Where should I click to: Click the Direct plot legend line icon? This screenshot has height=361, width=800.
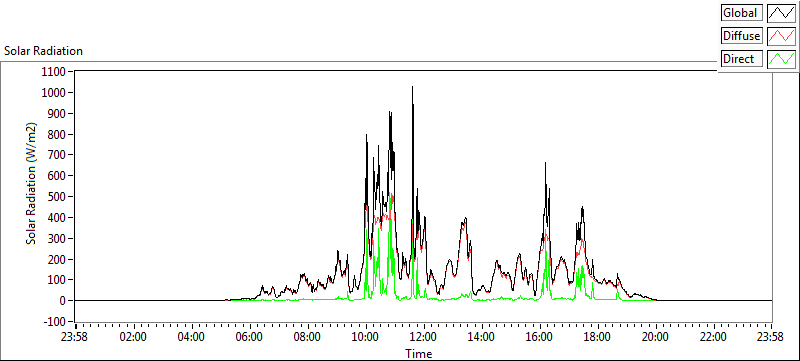coord(781,59)
